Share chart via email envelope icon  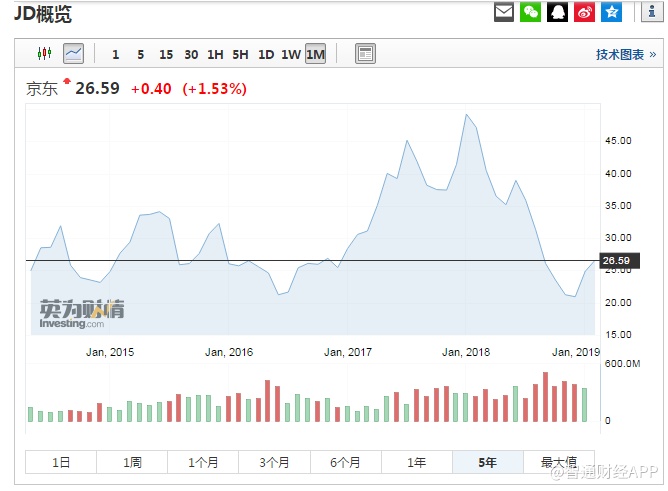coord(504,12)
